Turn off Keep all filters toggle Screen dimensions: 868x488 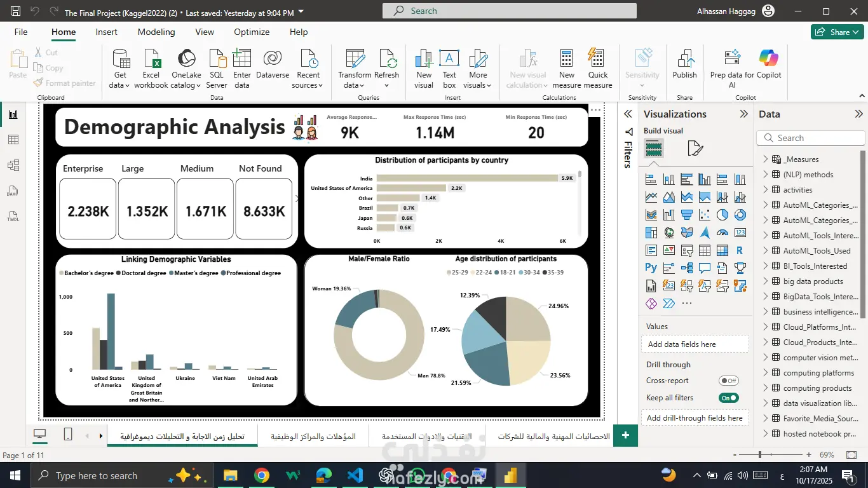[x=728, y=398]
